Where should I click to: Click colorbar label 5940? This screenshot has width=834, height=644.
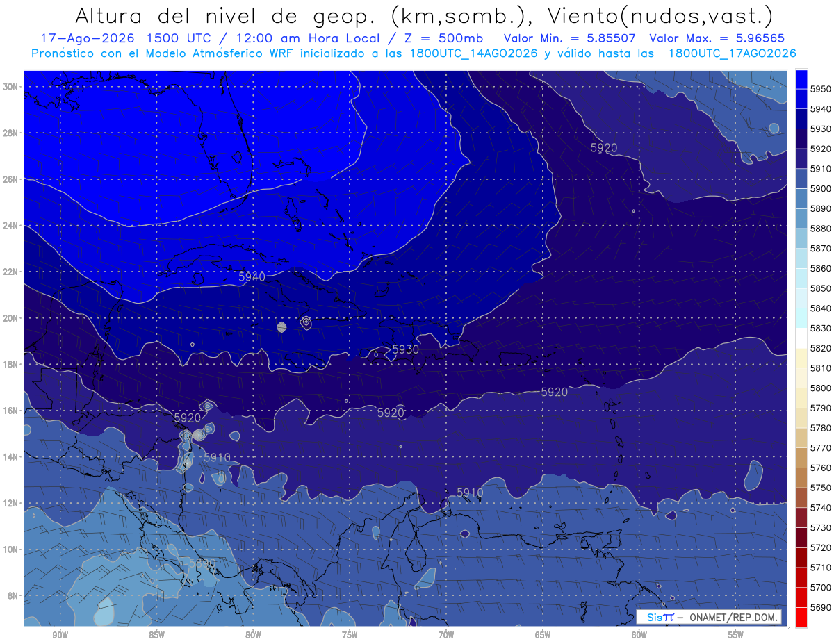(x=821, y=109)
